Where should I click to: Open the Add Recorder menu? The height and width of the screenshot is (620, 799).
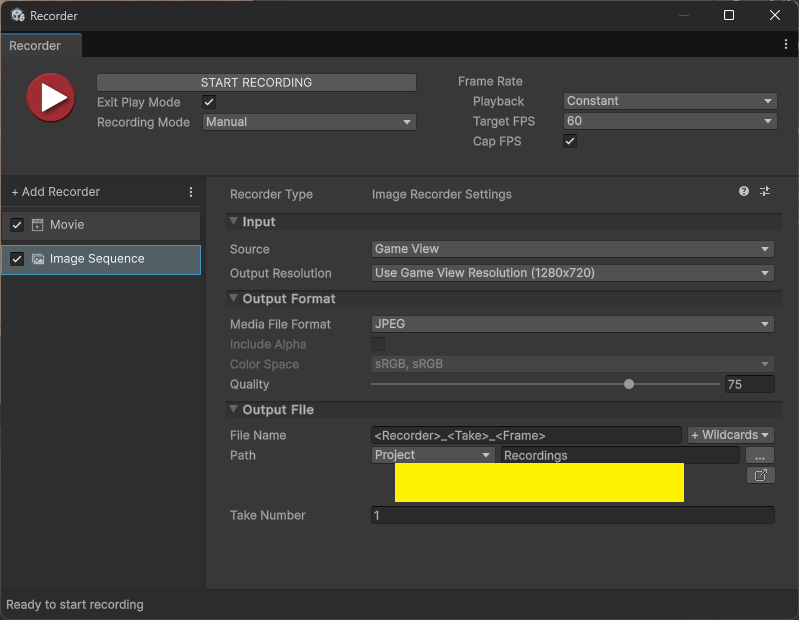pyautogui.click(x=56, y=192)
